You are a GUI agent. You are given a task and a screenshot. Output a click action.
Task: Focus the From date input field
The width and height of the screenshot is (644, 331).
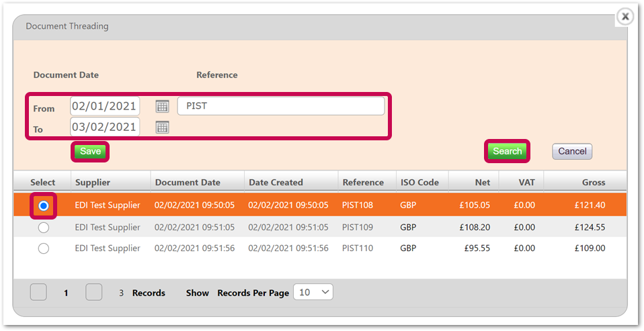coord(105,106)
